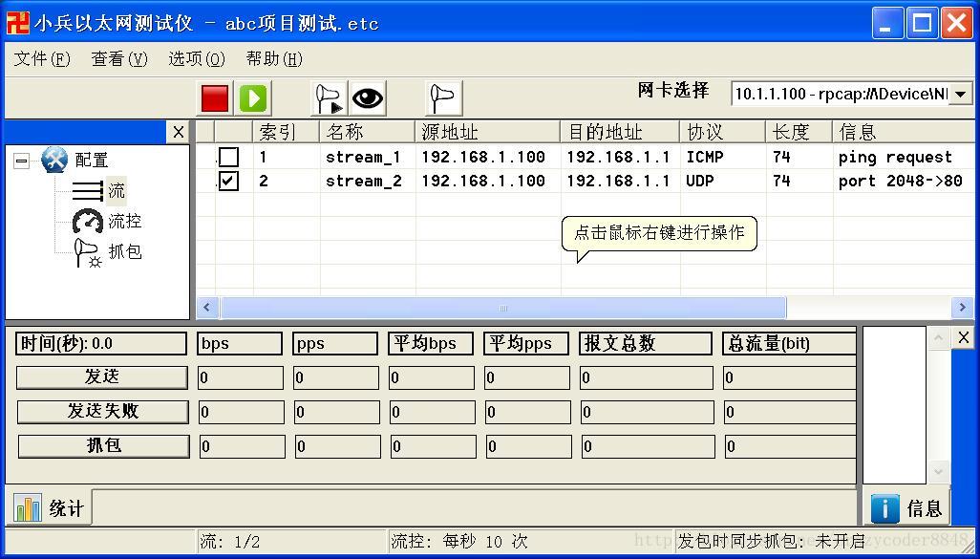Click the eye icon to view captured packets

(x=367, y=97)
